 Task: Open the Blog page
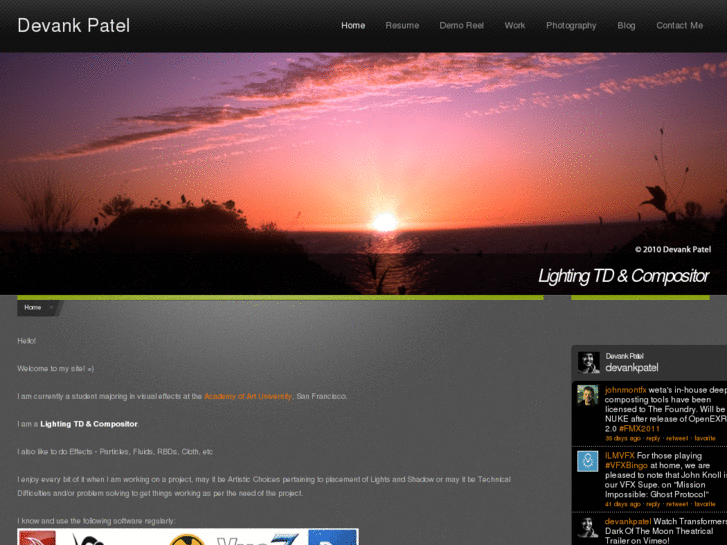pyautogui.click(x=626, y=26)
